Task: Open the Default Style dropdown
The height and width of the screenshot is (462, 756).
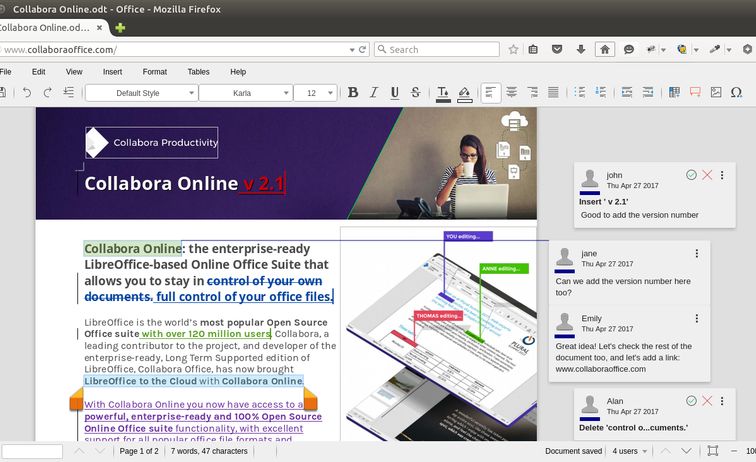Action: coord(141,93)
